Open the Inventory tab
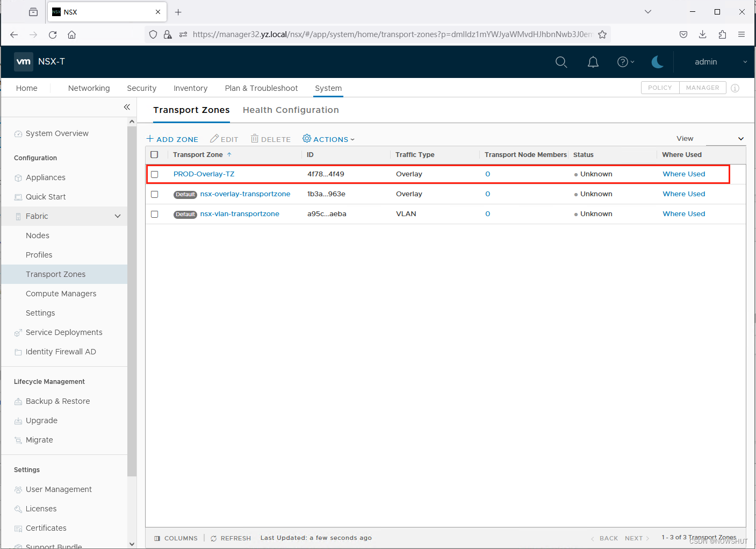This screenshot has height=549, width=756. (x=190, y=88)
